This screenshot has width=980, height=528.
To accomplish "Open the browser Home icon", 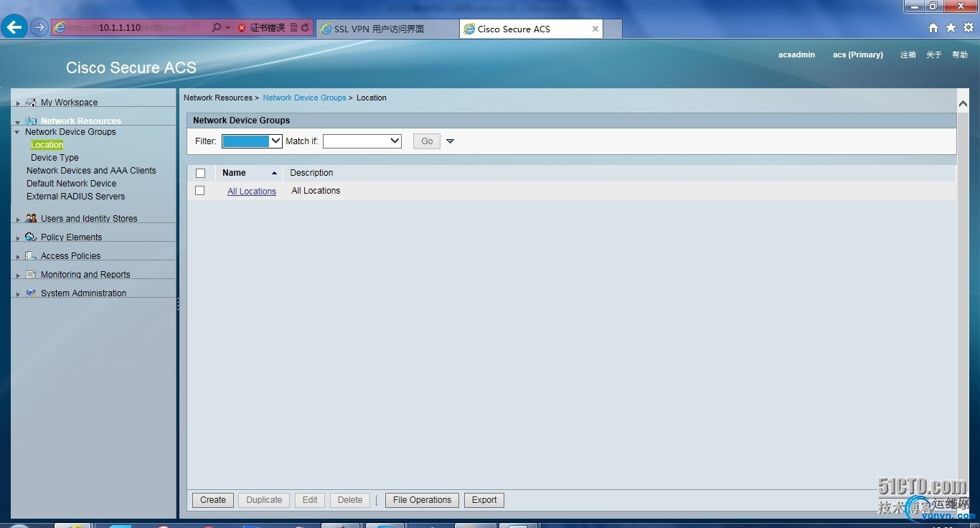I will 933,28.
